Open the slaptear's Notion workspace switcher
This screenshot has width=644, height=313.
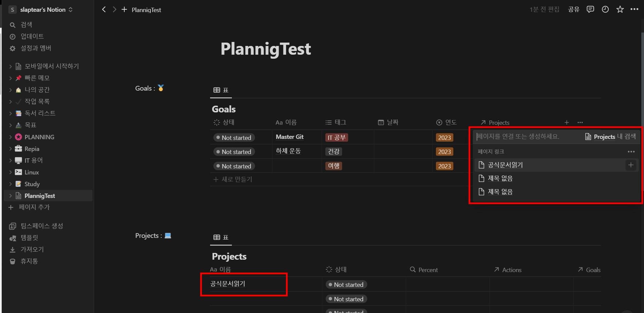[41, 9]
